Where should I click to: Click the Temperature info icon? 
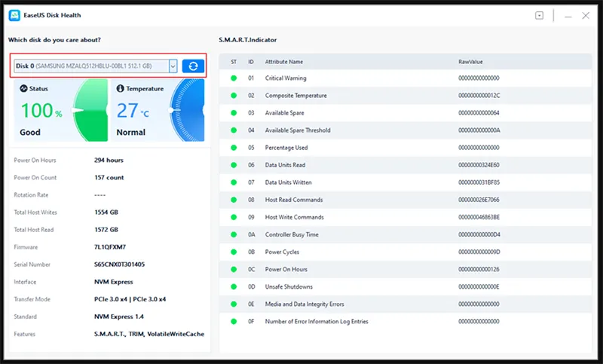click(x=120, y=88)
